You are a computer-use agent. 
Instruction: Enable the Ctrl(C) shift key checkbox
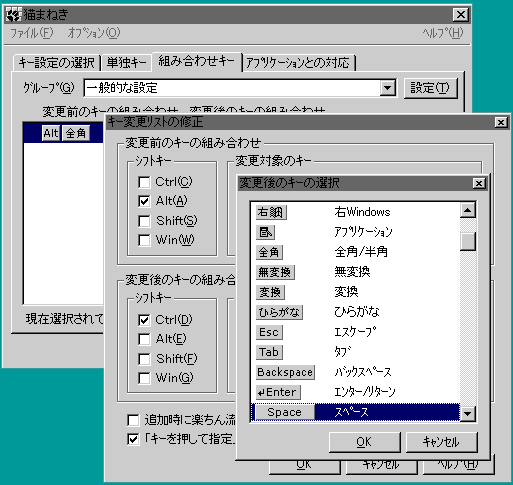pyautogui.click(x=144, y=182)
